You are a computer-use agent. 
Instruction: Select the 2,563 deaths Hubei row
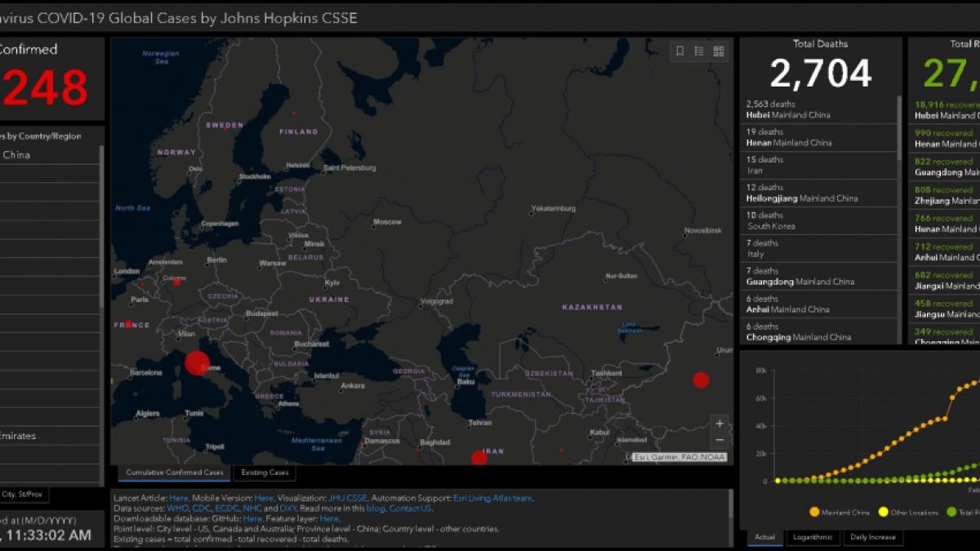(818, 110)
